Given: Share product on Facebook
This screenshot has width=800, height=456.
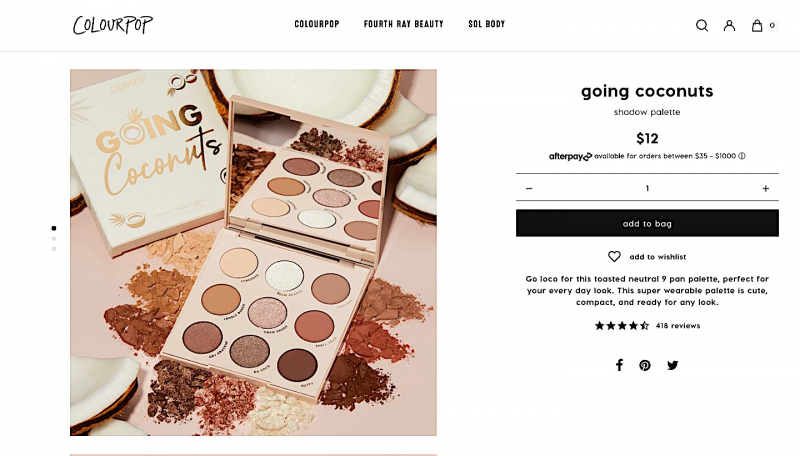Looking at the screenshot, I should tap(619, 365).
